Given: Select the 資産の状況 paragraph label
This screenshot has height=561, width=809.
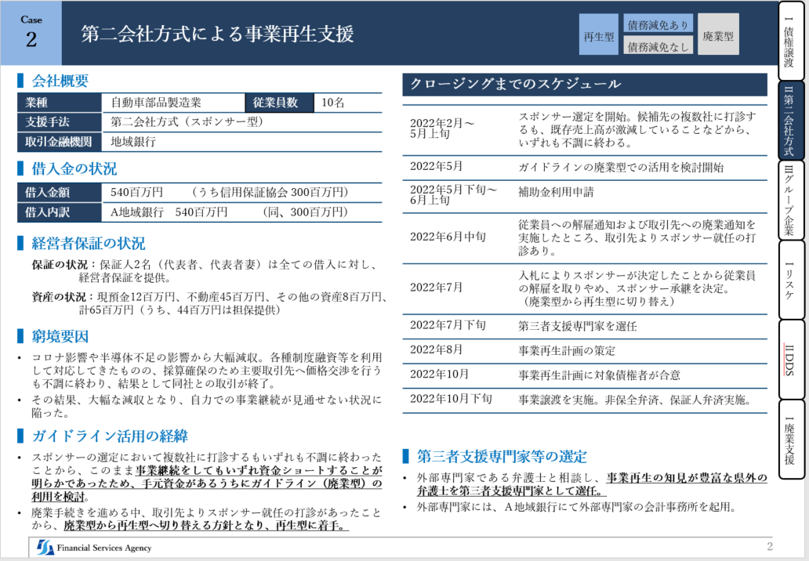Looking at the screenshot, I should coord(59,297).
